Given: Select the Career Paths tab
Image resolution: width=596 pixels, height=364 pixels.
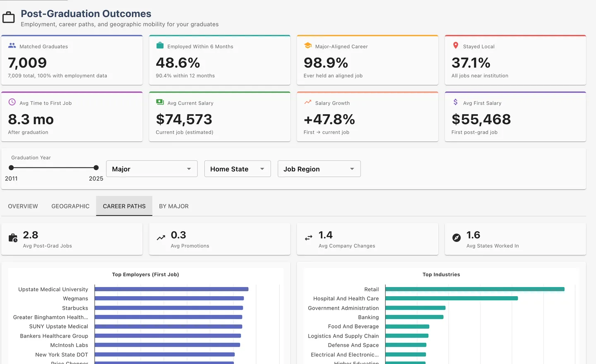Looking at the screenshot, I should (x=124, y=206).
